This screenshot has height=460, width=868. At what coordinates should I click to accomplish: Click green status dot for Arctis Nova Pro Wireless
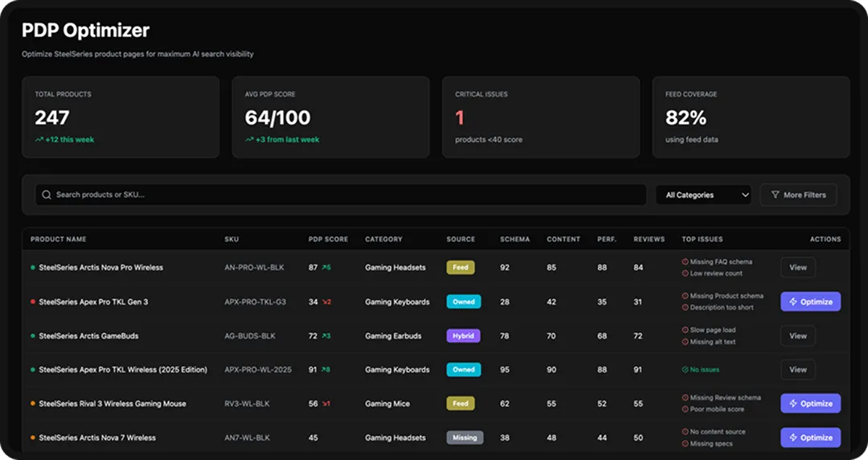pos(33,267)
